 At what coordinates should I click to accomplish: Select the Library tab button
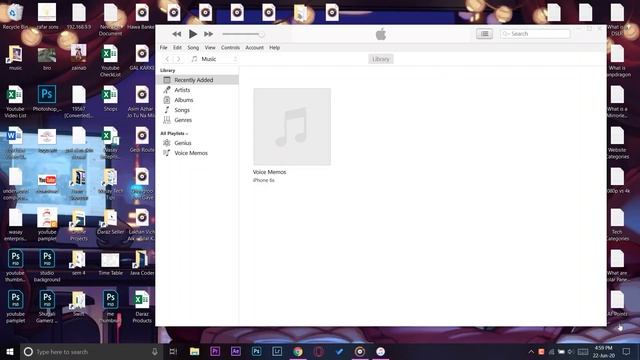(381, 59)
